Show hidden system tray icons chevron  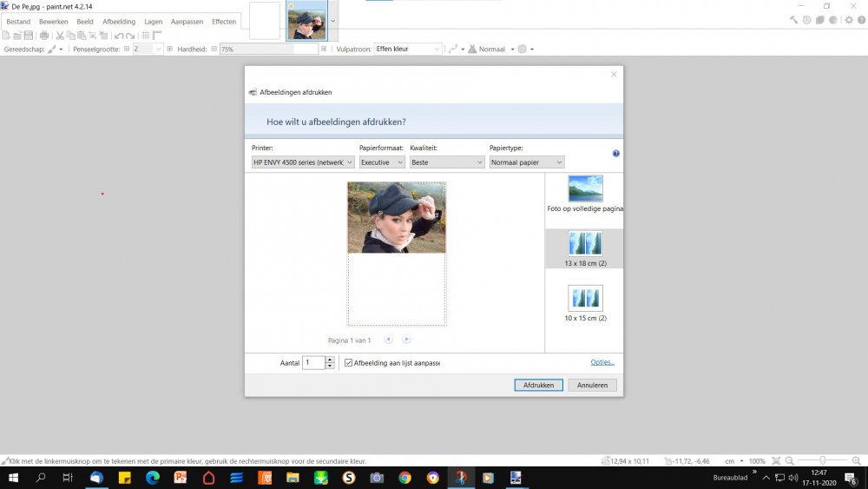pos(766,478)
